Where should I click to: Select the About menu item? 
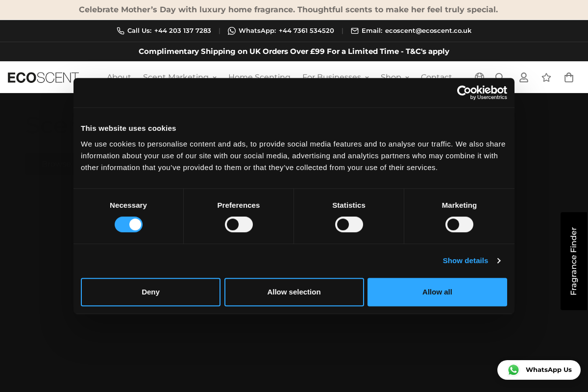point(119,77)
